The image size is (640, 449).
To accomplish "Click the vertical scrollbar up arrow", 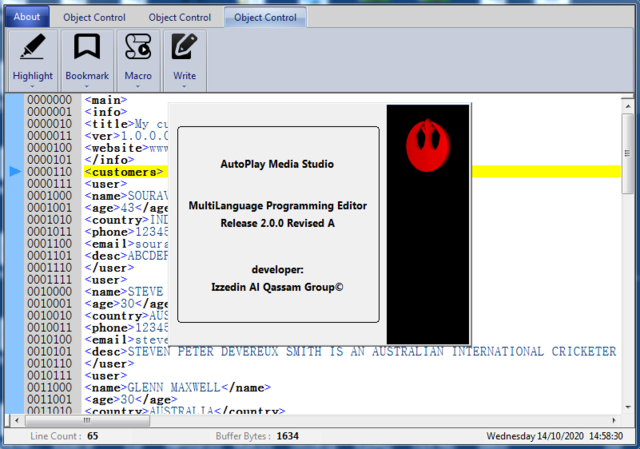I will point(628,106).
